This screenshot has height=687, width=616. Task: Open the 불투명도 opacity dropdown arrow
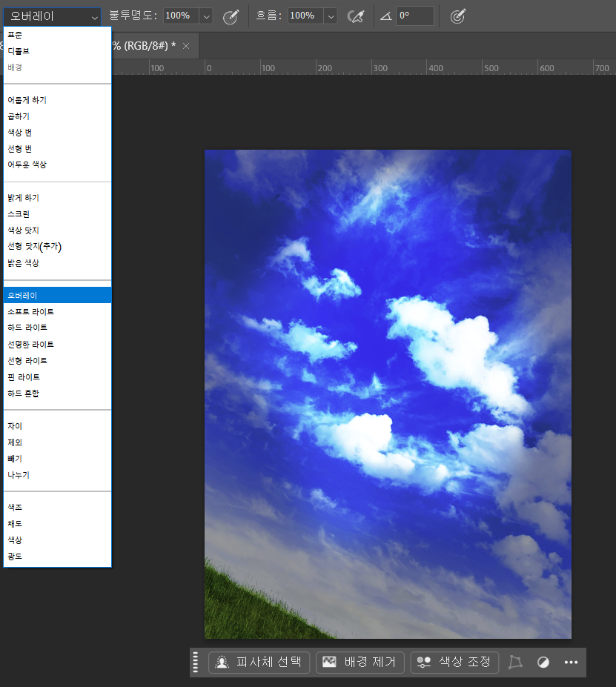[205, 16]
